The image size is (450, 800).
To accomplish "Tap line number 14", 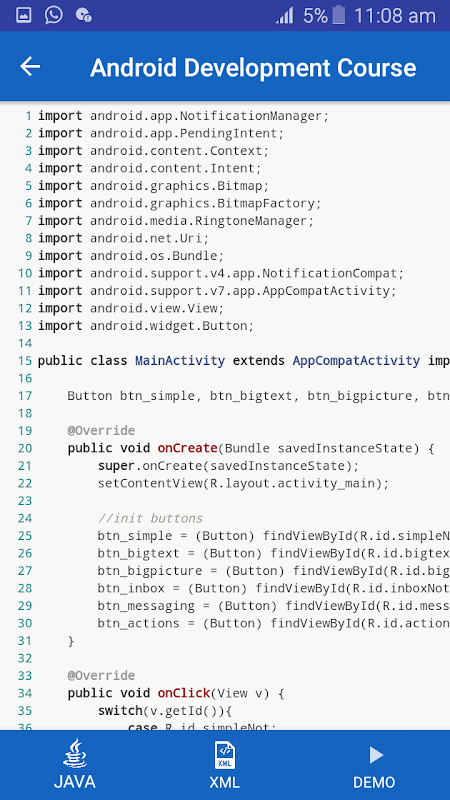I will (24, 343).
